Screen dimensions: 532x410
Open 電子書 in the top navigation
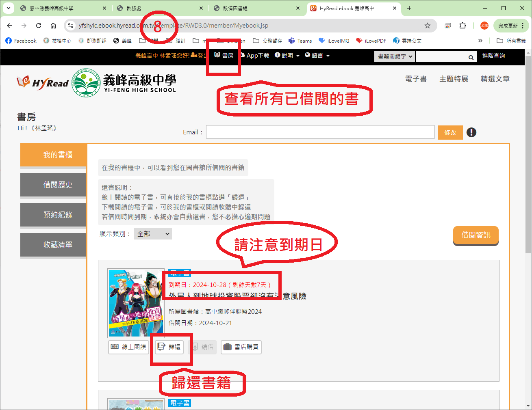pyautogui.click(x=416, y=79)
